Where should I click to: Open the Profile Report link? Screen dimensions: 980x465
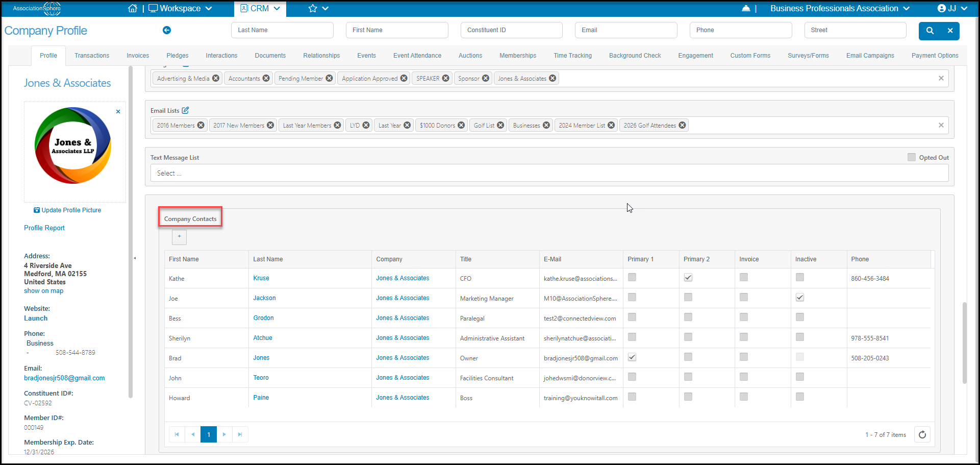point(44,228)
